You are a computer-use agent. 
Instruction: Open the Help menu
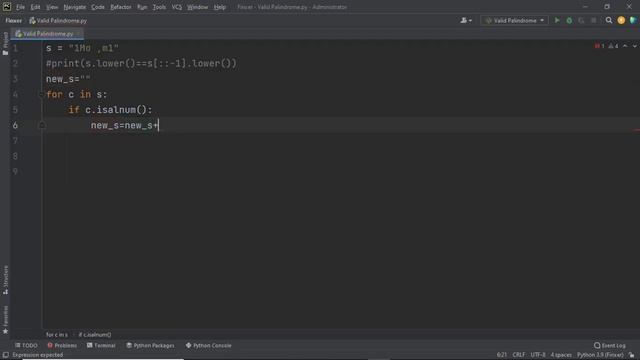tap(220, 7)
